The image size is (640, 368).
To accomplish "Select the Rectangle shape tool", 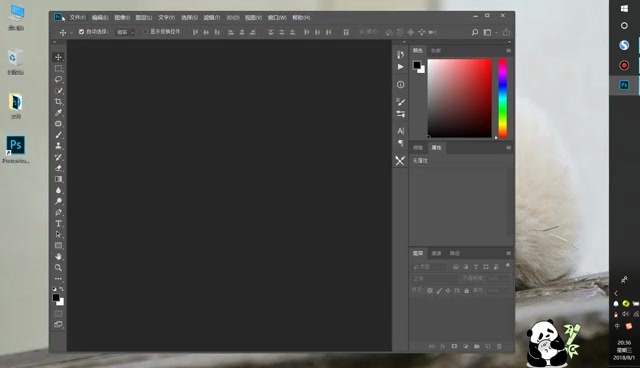I will point(58,246).
